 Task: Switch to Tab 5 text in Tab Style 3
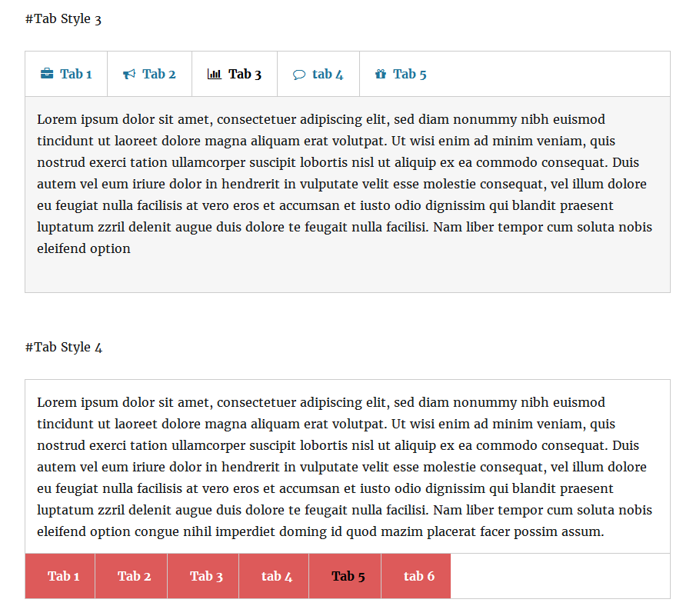410,74
